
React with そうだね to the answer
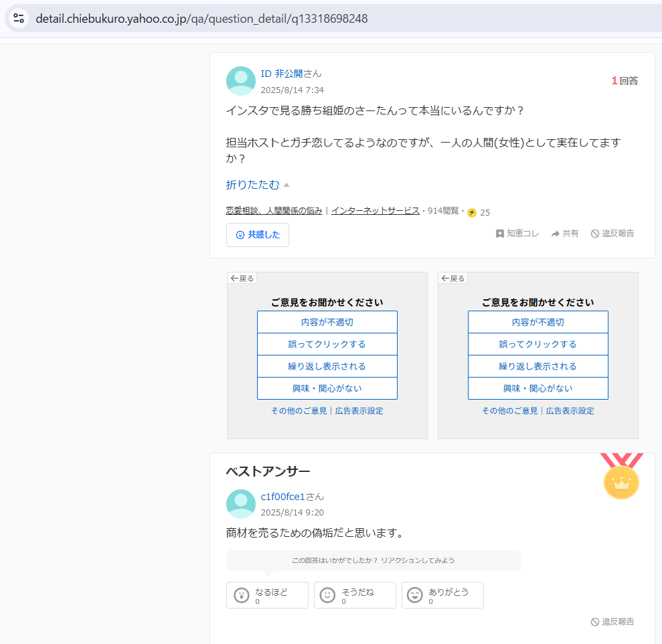[355, 595]
